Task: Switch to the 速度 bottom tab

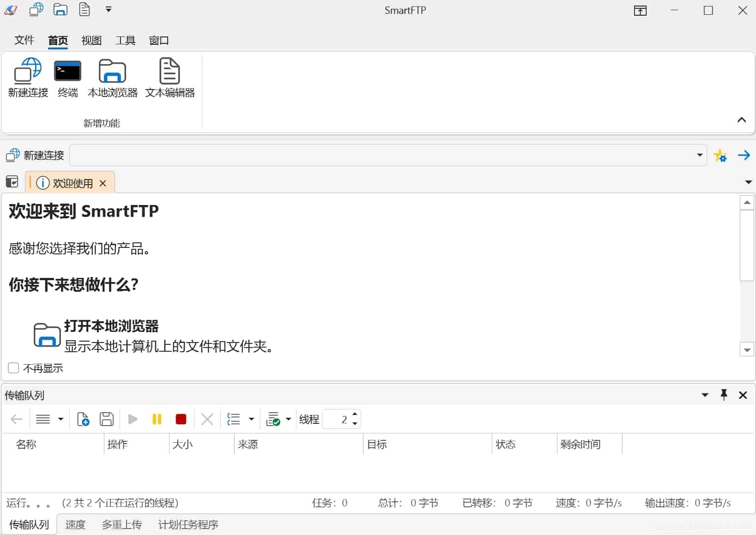Action: 75,524
